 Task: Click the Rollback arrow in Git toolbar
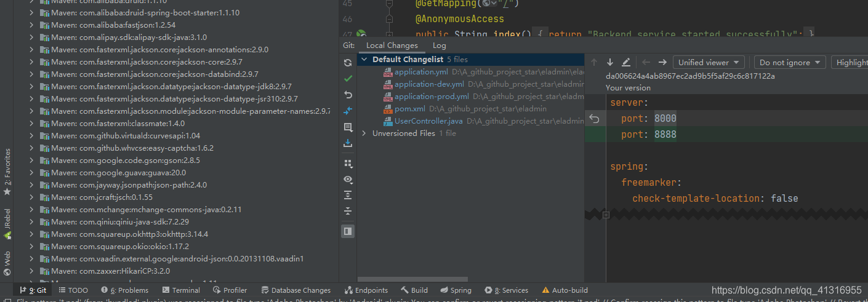[x=348, y=95]
